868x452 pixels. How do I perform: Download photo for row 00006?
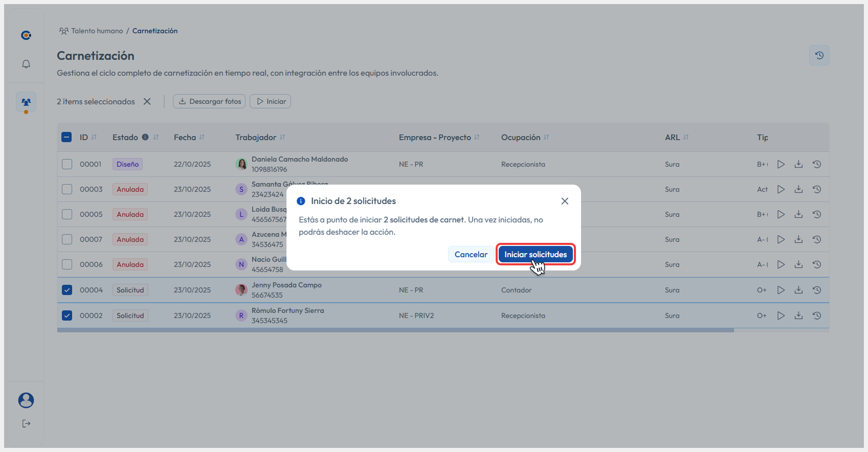798,264
